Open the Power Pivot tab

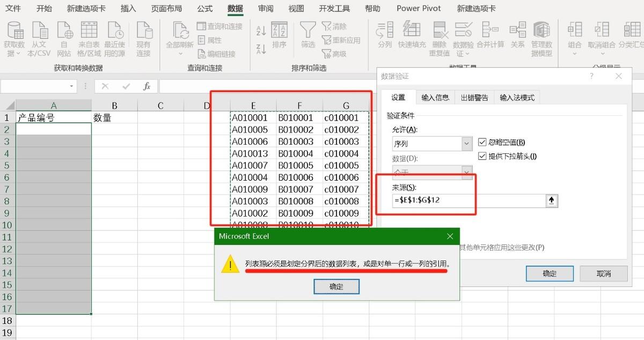pyautogui.click(x=419, y=9)
